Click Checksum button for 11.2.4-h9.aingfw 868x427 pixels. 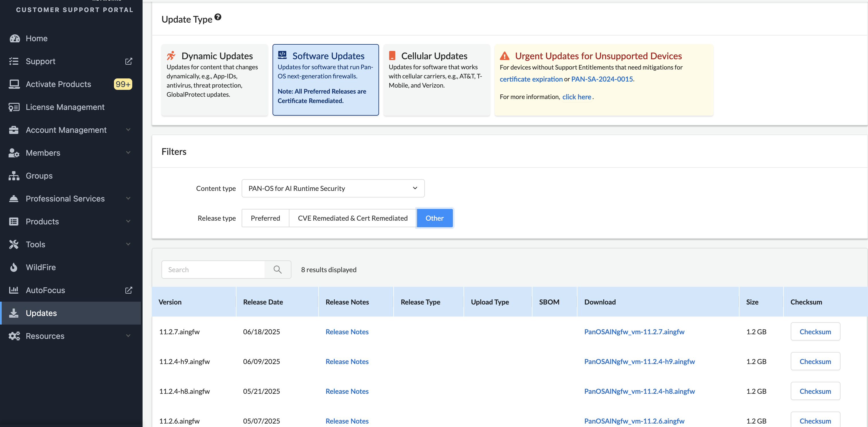815,361
